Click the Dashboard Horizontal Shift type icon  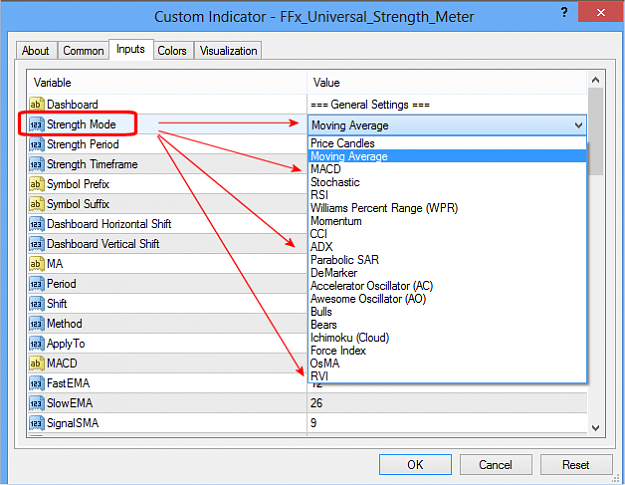(x=36, y=224)
